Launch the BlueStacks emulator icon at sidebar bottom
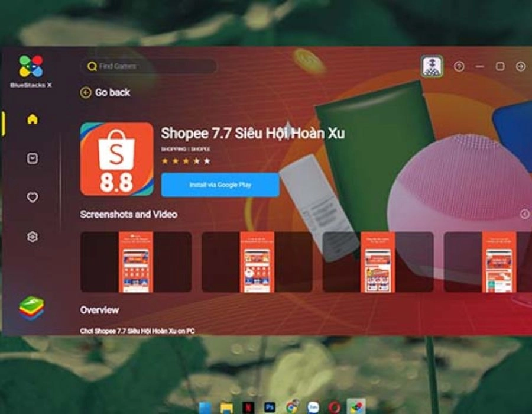 tap(31, 303)
